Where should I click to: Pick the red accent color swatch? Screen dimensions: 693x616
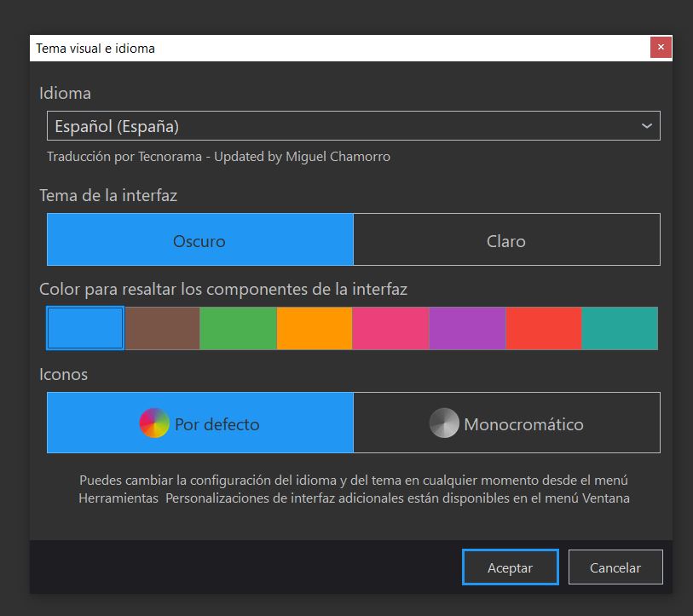[x=544, y=329]
